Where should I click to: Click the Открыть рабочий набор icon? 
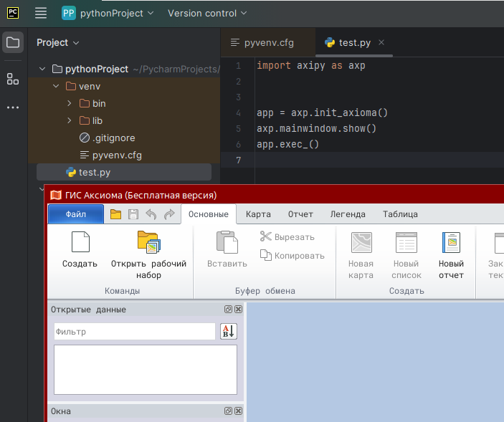(148, 244)
